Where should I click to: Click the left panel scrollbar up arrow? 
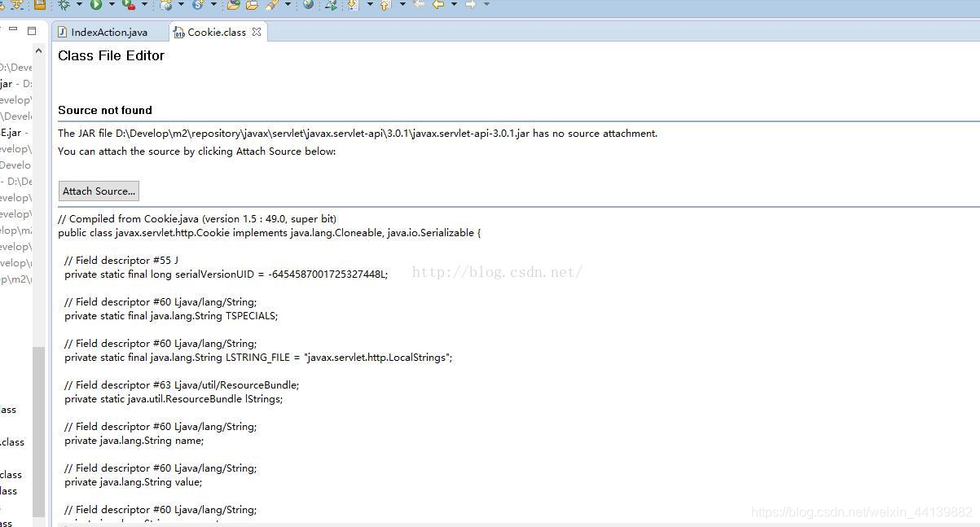[x=38, y=51]
